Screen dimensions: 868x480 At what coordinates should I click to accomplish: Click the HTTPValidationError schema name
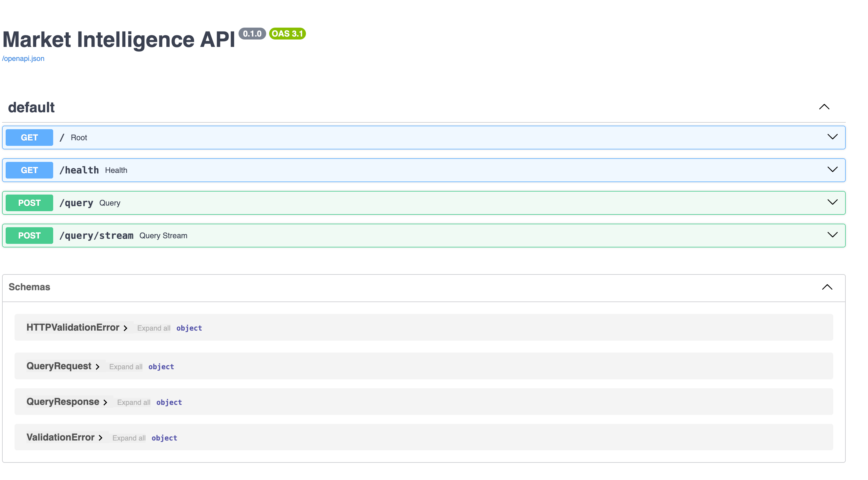click(x=73, y=327)
